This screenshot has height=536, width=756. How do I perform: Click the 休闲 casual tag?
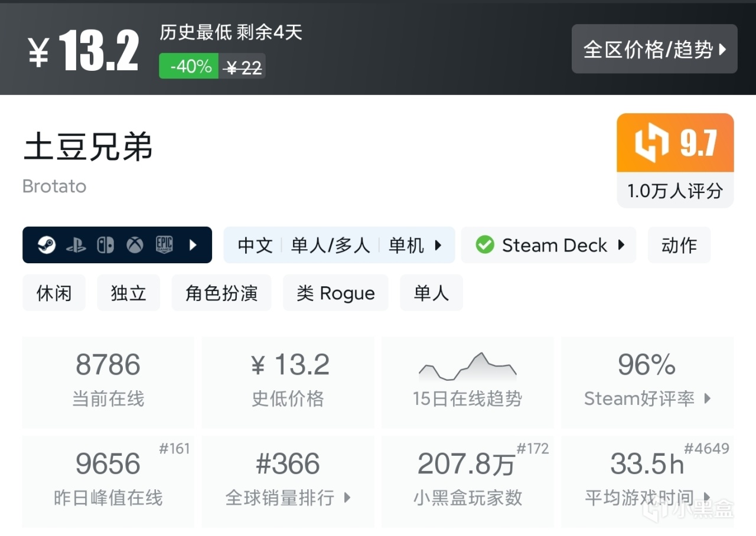coord(54,292)
